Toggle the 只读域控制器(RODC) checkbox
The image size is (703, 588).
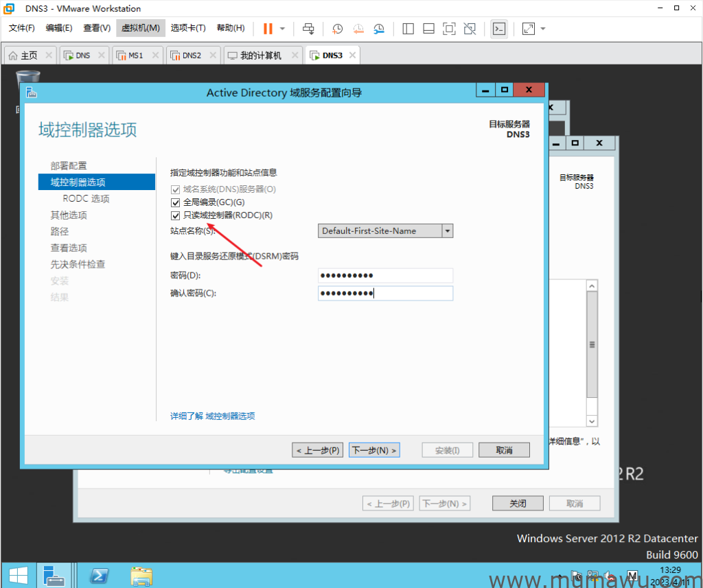click(176, 215)
